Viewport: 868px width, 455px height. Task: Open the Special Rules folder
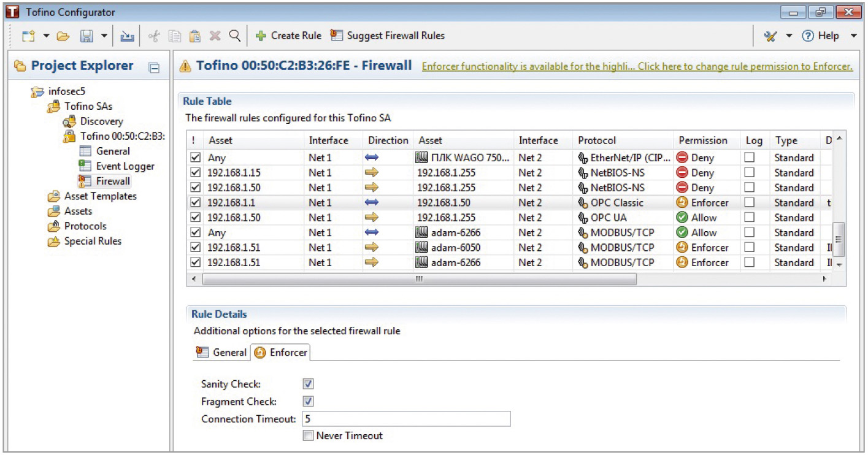(85, 241)
